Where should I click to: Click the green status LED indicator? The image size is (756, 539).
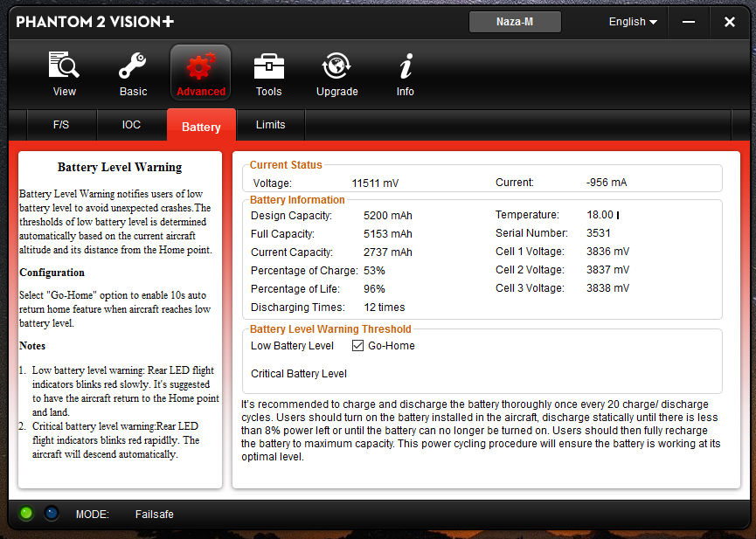(x=26, y=513)
